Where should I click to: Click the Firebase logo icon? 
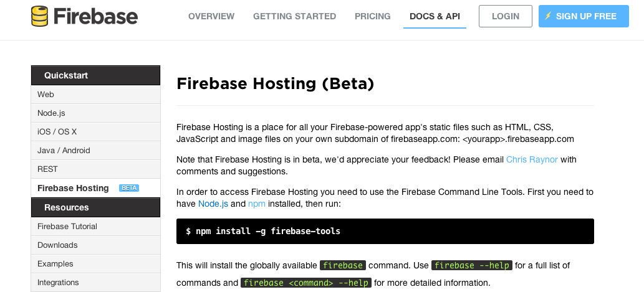click(40, 16)
